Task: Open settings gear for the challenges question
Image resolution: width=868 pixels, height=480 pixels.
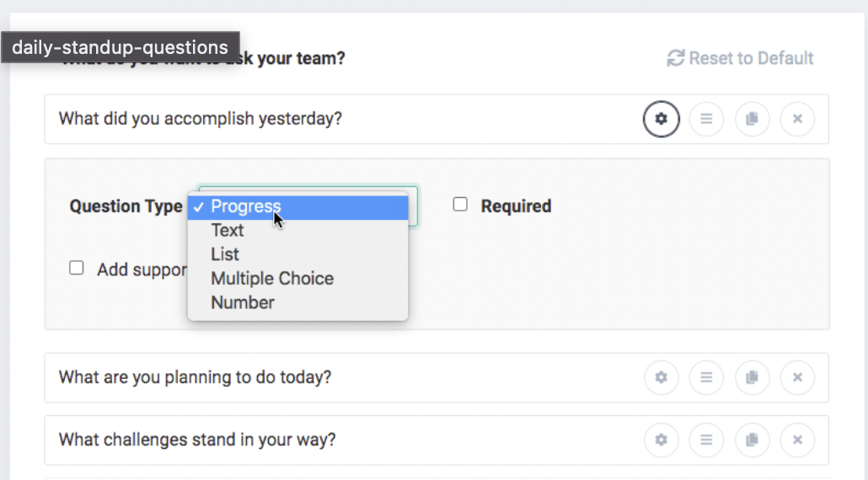Action: [x=661, y=440]
